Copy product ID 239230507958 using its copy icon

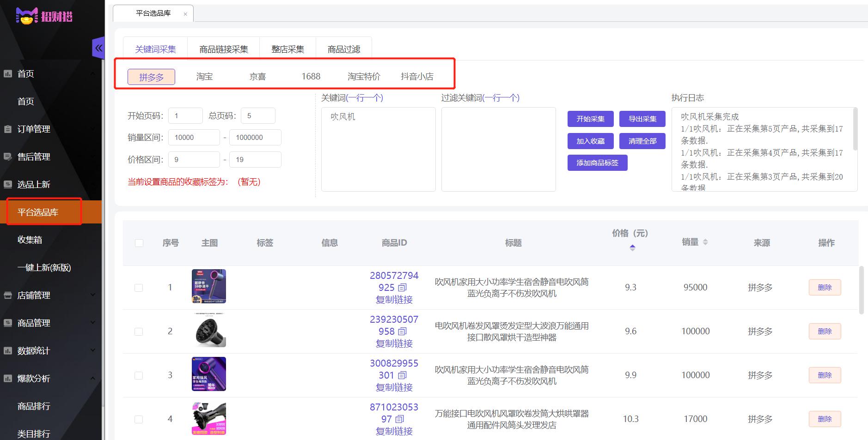point(403,332)
